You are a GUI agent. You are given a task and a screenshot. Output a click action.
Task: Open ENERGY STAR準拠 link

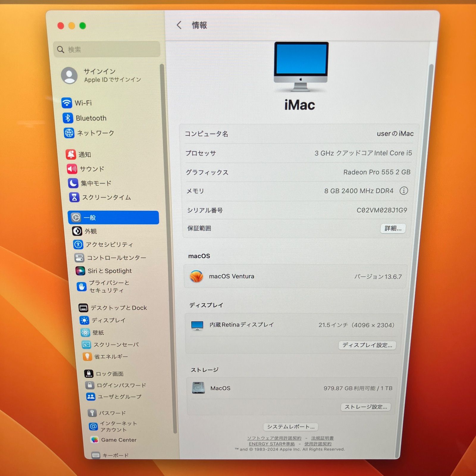point(272,444)
